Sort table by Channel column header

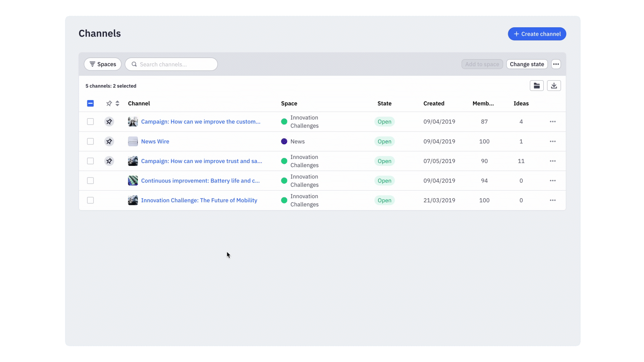click(139, 103)
